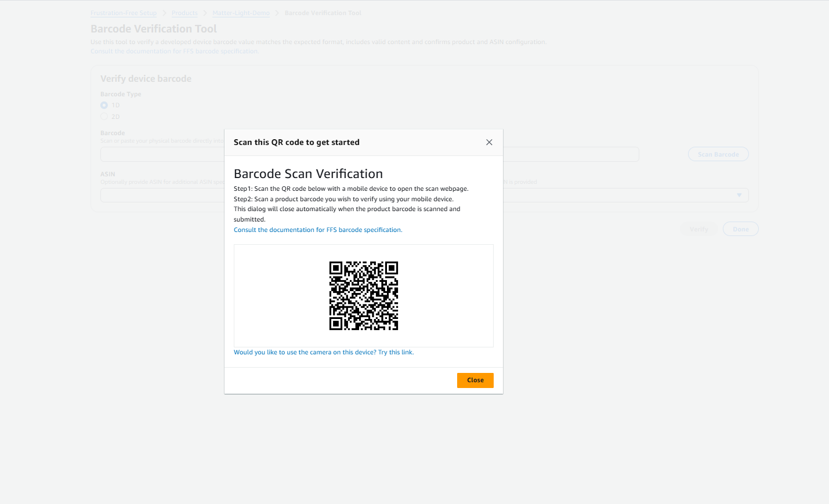This screenshot has height=504, width=829.
Task: Click the 'Verify device barcode' section heading
Action: (146, 78)
